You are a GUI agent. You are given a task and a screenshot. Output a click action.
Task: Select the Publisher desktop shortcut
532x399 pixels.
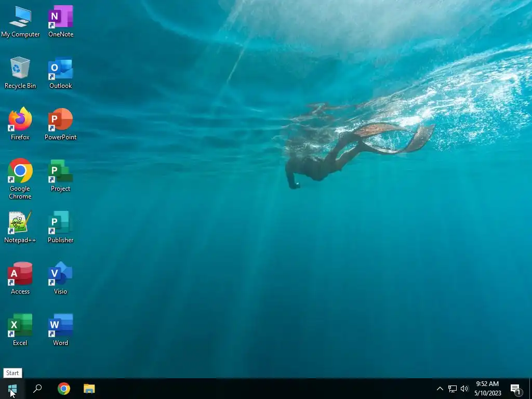60,228
